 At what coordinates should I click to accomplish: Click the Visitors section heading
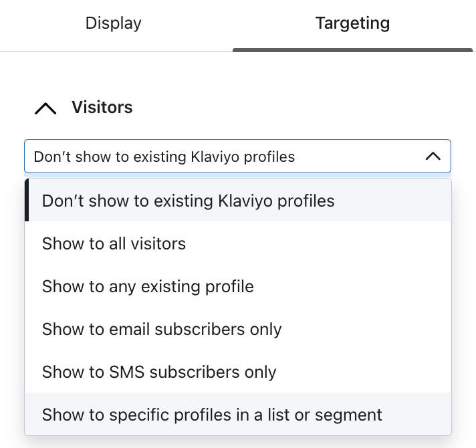(x=102, y=108)
